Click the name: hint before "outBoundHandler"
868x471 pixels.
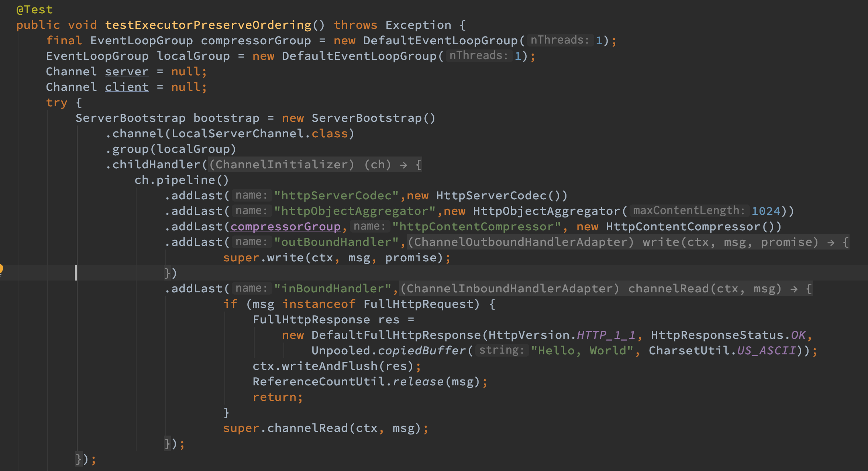251,241
